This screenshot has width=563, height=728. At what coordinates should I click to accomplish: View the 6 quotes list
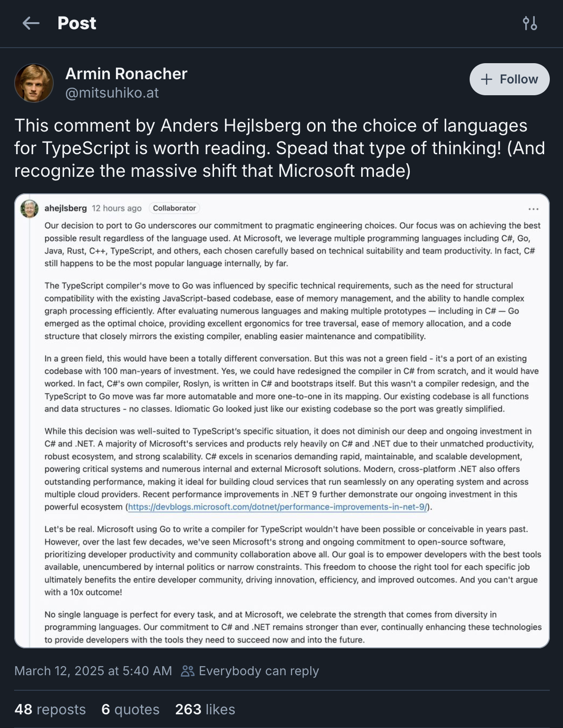point(131,709)
